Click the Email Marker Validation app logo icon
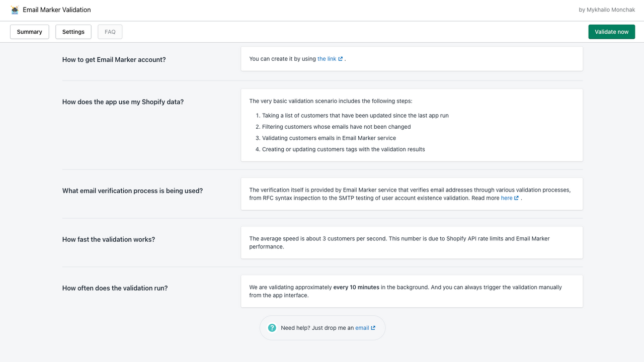The width and height of the screenshot is (644, 362). (x=15, y=10)
